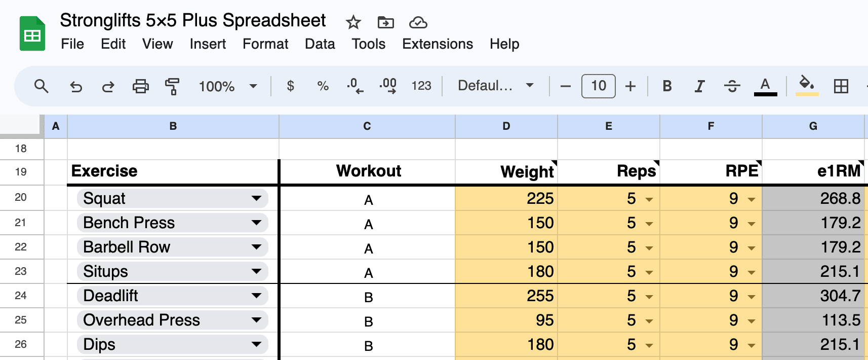Viewport: 868px width, 360px height.
Task: Format as currency with dollar sign
Action: 290,86
